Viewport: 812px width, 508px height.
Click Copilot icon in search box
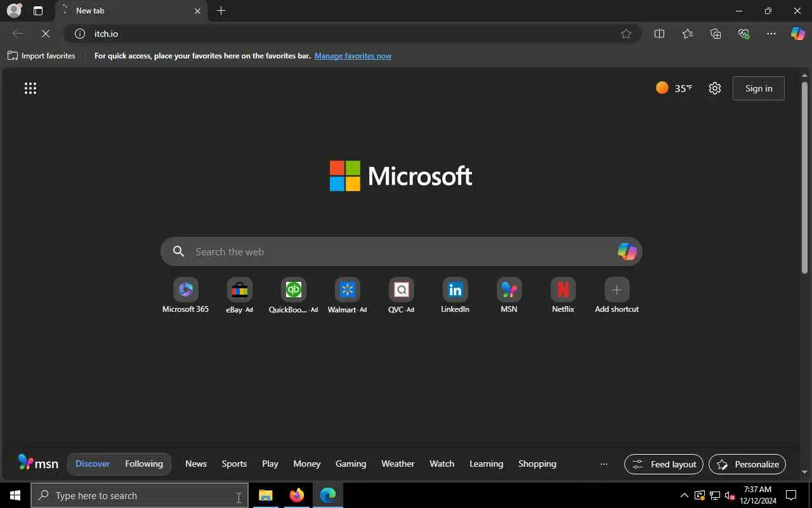click(x=627, y=251)
